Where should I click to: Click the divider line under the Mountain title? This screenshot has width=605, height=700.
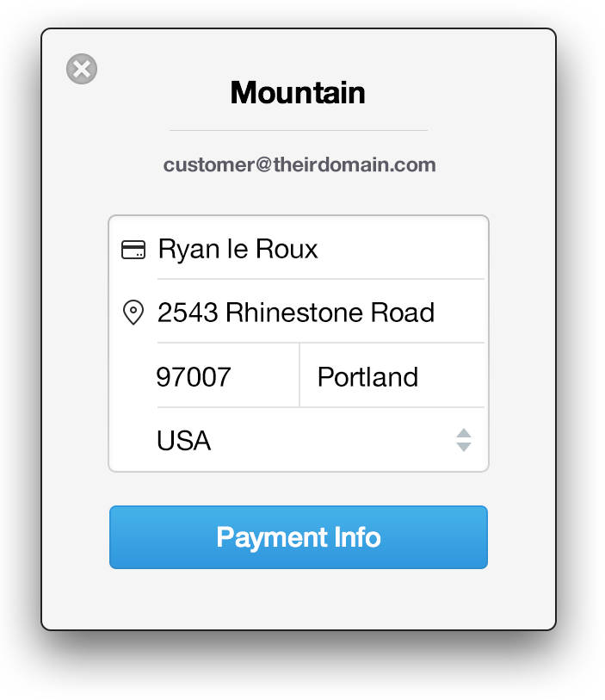[299, 130]
